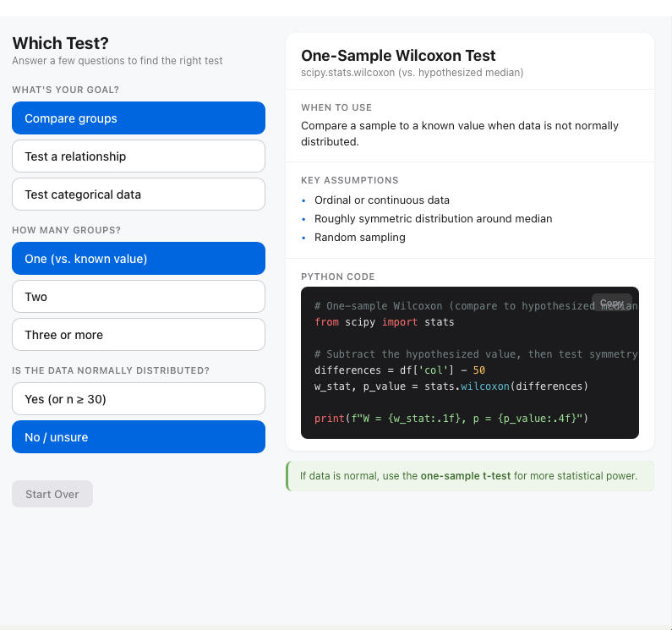Click 'Roughly symmetric distribution around median' item
The width and height of the screenshot is (672, 630).
pos(434,219)
